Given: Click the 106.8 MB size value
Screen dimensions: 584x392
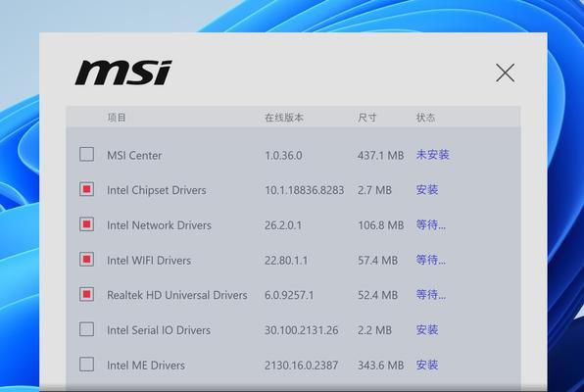Looking at the screenshot, I should [x=380, y=225].
